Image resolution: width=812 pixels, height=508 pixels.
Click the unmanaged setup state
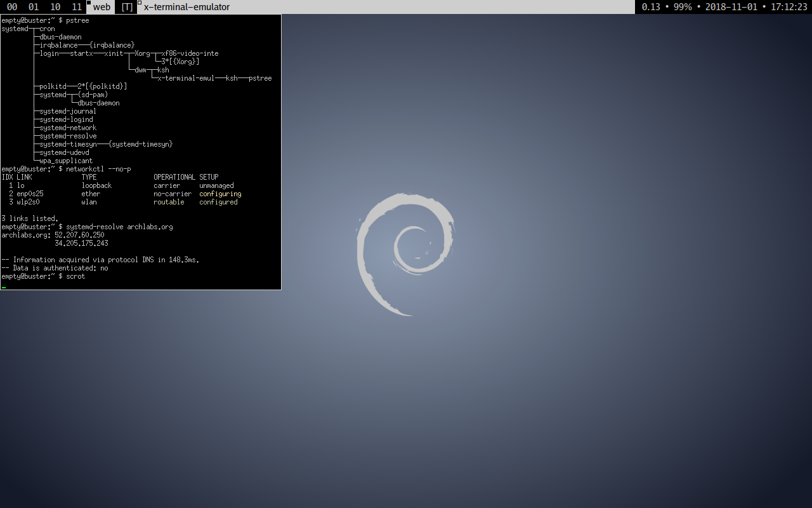tap(216, 185)
